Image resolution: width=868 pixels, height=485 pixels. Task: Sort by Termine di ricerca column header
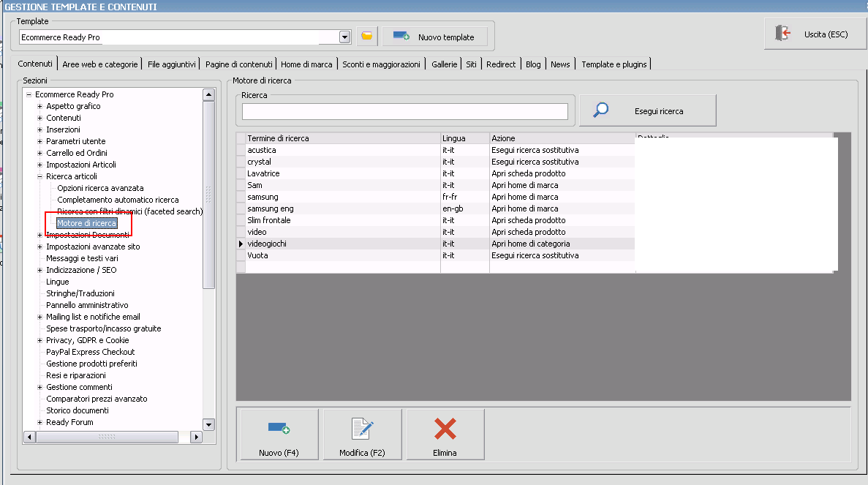pos(278,138)
